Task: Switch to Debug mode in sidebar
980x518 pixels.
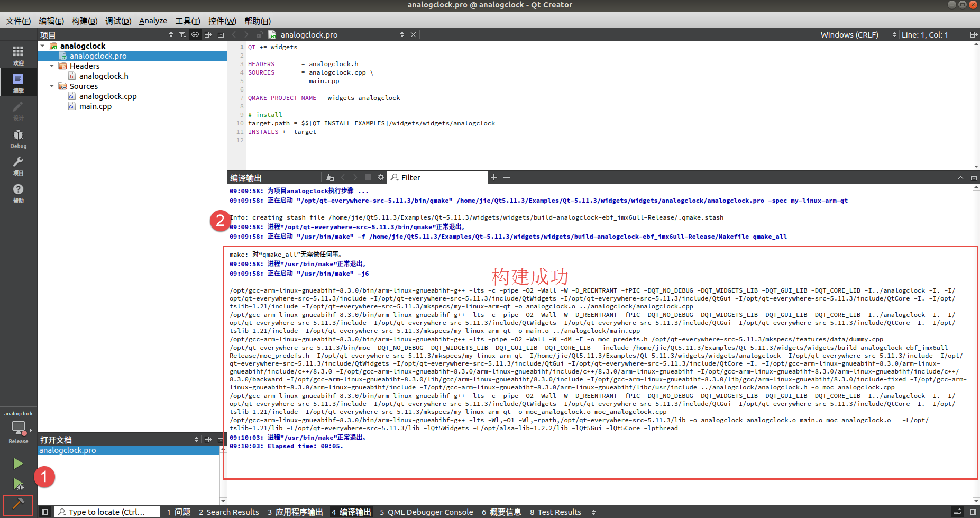Action: coord(18,138)
